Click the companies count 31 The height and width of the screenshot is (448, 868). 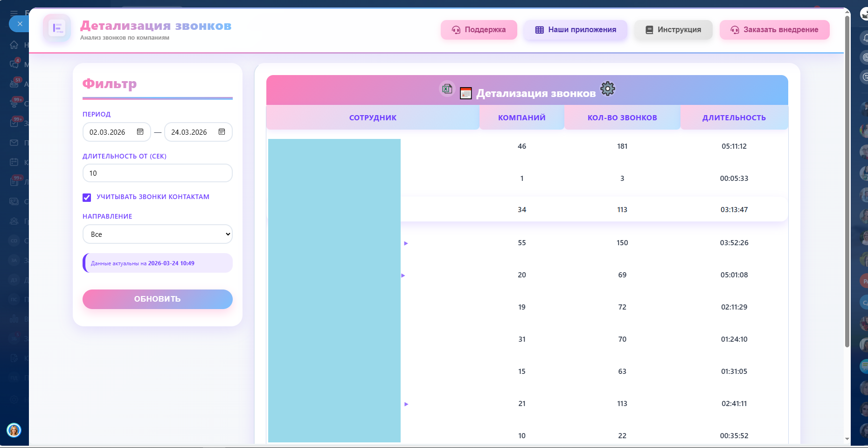point(522,339)
